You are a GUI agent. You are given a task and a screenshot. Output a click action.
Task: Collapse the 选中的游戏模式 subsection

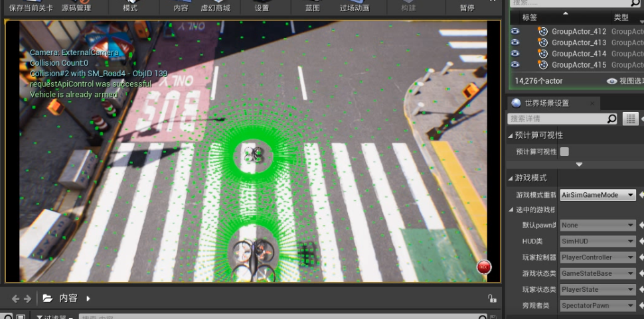click(x=512, y=210)
